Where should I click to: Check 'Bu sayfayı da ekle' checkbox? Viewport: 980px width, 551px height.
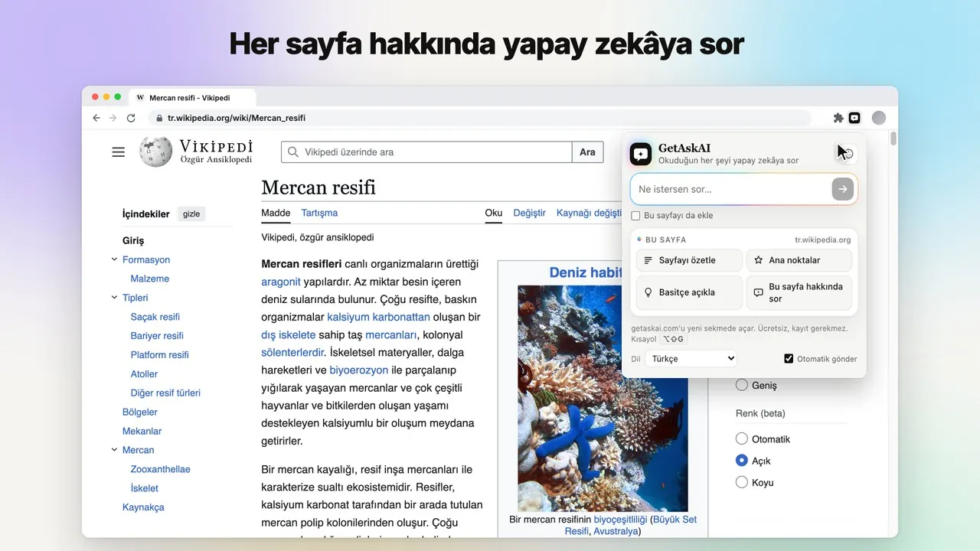pyautogui.click(x=635, y=216)
